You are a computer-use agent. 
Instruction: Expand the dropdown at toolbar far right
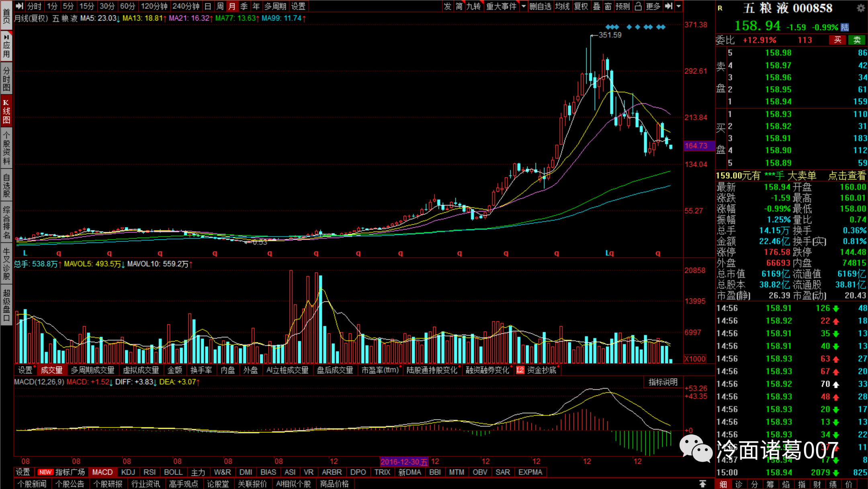(679, 6)
